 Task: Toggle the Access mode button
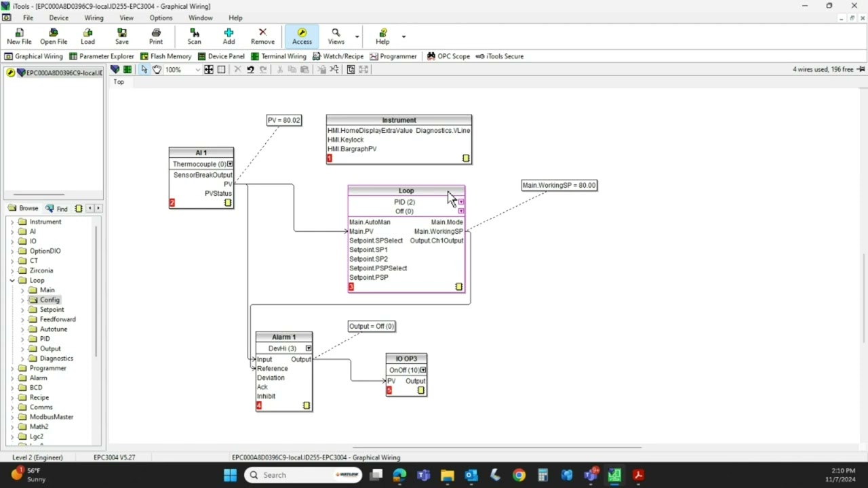coord(302,37)
